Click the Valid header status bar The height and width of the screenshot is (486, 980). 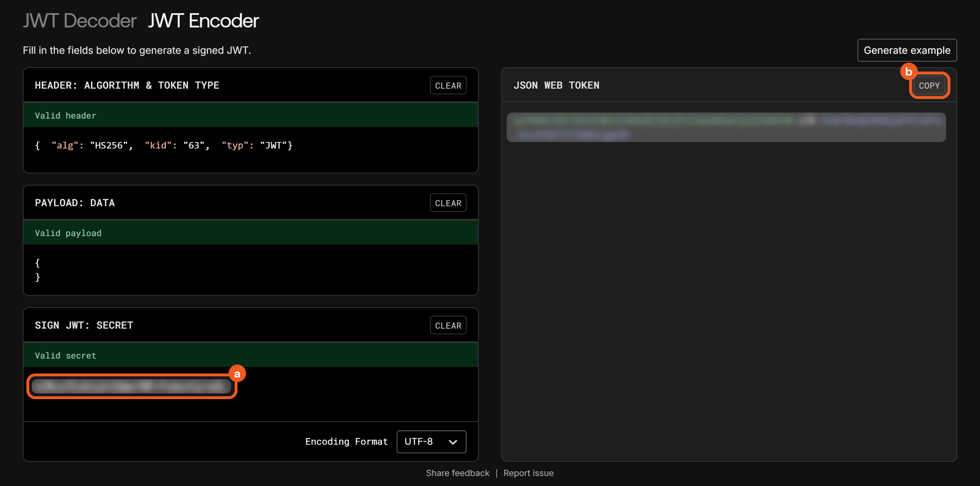[x=250, y=116]
